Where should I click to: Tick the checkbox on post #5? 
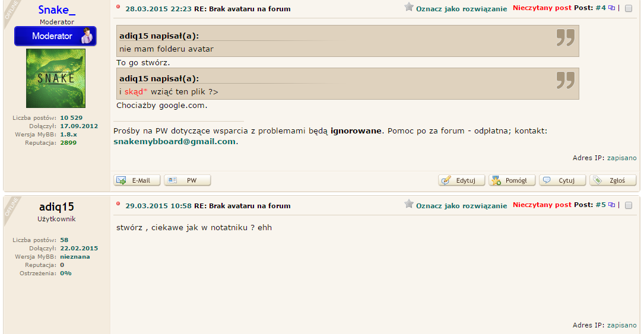click(629, 205)
